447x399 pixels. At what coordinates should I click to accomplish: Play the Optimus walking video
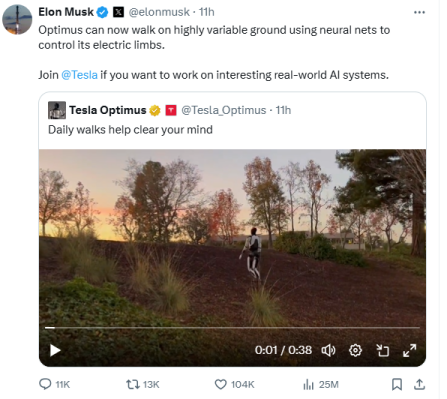[55, 350]
